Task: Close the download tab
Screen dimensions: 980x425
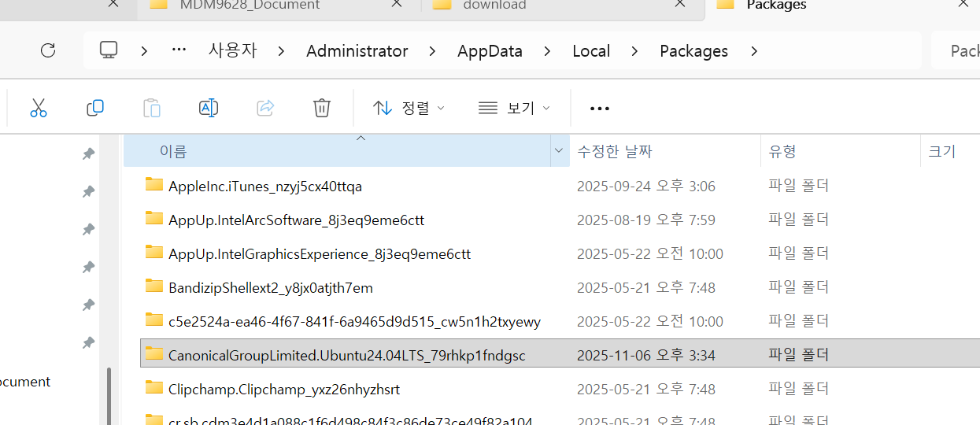Action: point(679,4)
